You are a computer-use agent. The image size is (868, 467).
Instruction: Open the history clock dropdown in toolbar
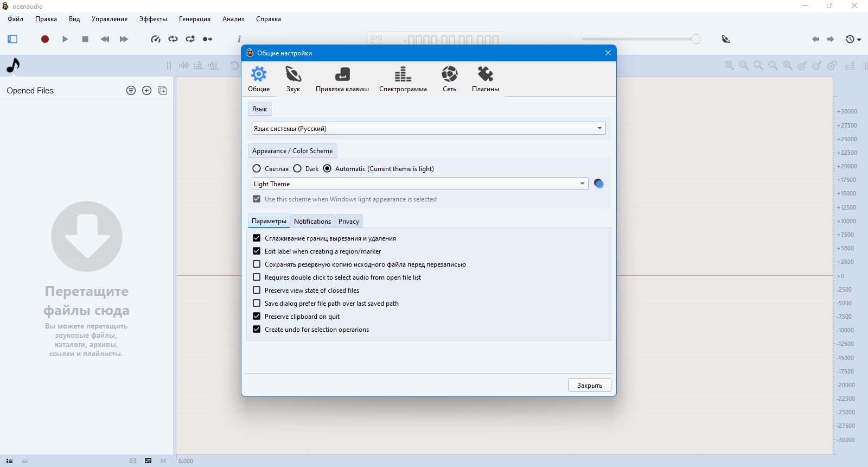(x=853, y=39)
